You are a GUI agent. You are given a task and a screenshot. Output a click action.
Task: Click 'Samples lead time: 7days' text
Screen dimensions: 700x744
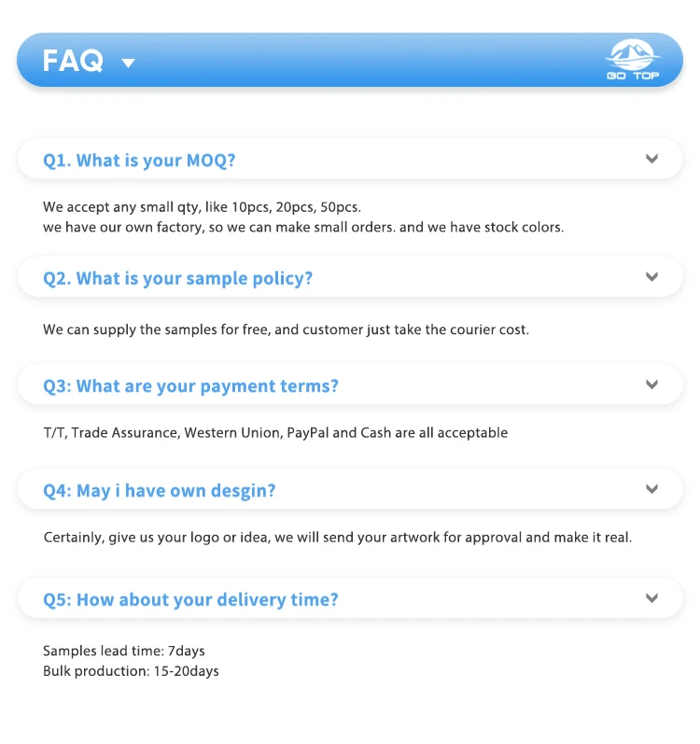pyautogui.click(x=123, y=651)
